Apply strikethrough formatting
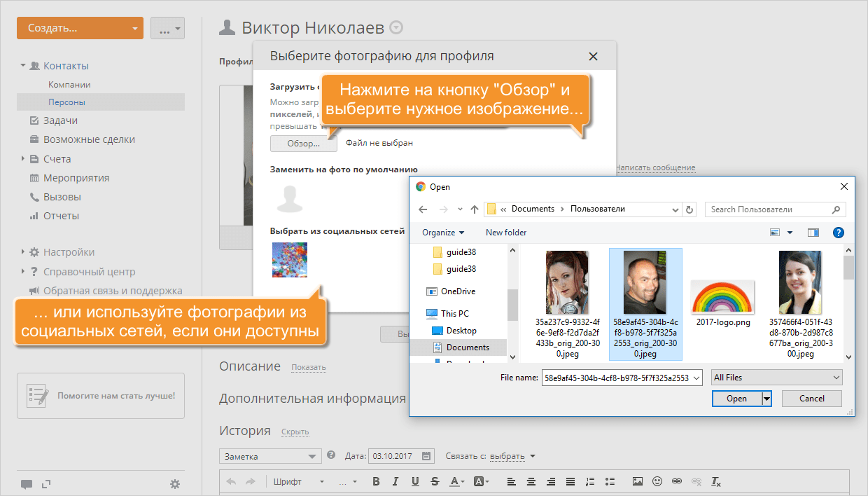Screen dimensions: 868x496 click(435, 482)
